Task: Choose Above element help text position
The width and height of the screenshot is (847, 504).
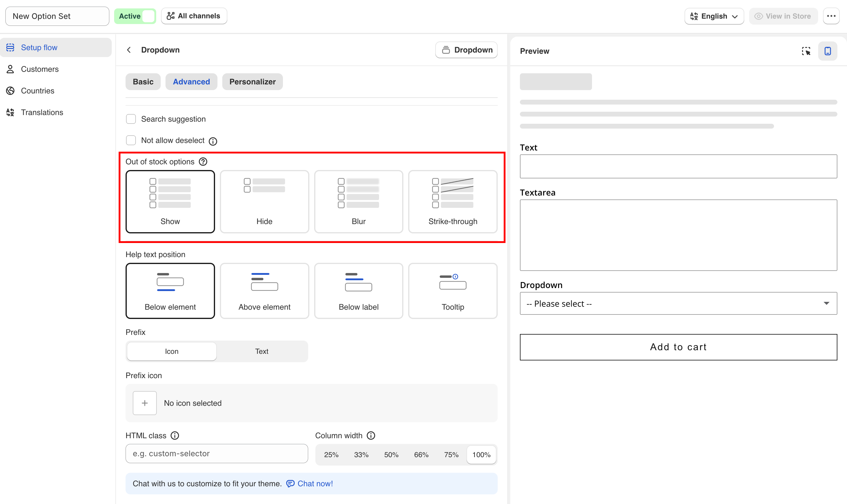Action: point(265,291)
